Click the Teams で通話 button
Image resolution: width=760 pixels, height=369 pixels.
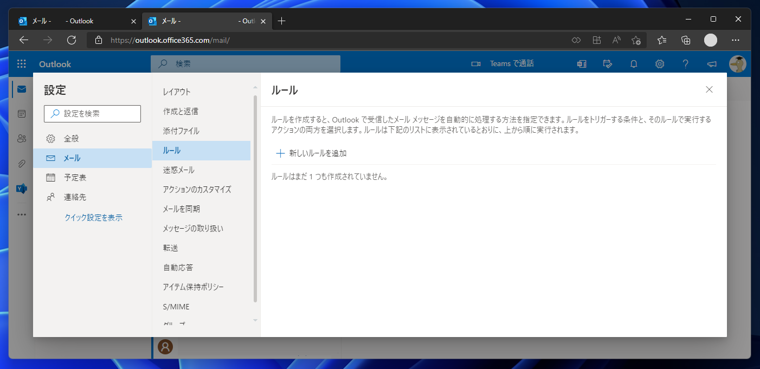(502, 64)
